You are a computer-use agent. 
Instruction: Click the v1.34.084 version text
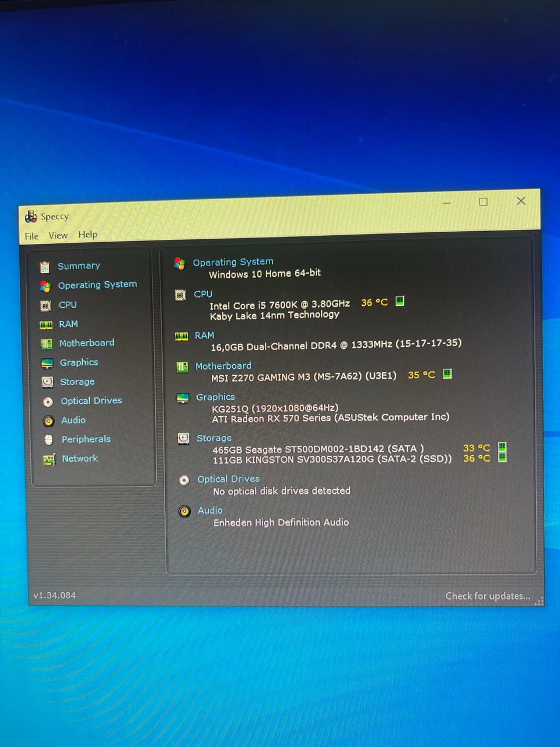[x=54, y=596]
